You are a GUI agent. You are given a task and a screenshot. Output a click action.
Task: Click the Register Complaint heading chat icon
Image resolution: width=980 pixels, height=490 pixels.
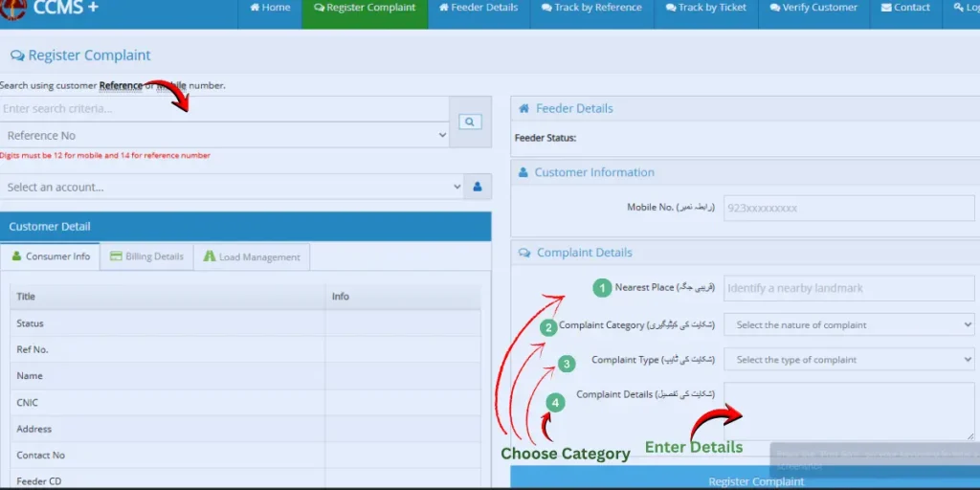coord(17,56)
